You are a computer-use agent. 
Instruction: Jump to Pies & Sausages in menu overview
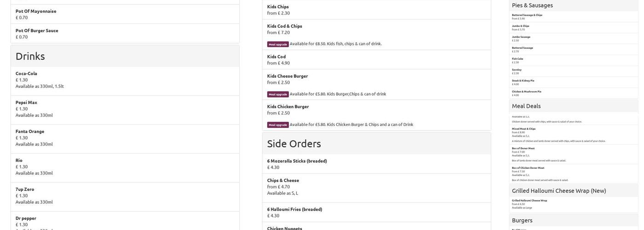point(532,5)
